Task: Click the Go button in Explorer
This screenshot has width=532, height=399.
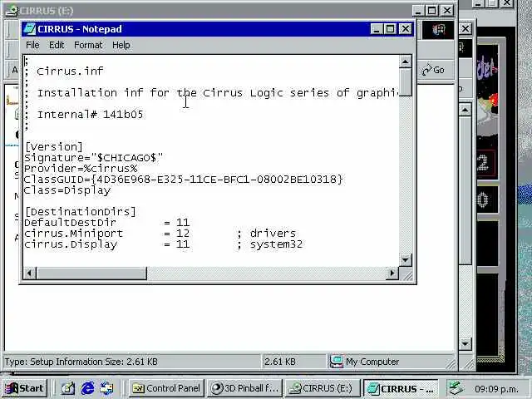Action: tap(433, 70)
